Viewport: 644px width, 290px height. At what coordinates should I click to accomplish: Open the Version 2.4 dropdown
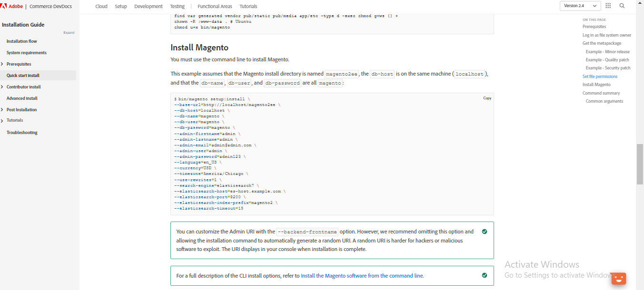580,6
